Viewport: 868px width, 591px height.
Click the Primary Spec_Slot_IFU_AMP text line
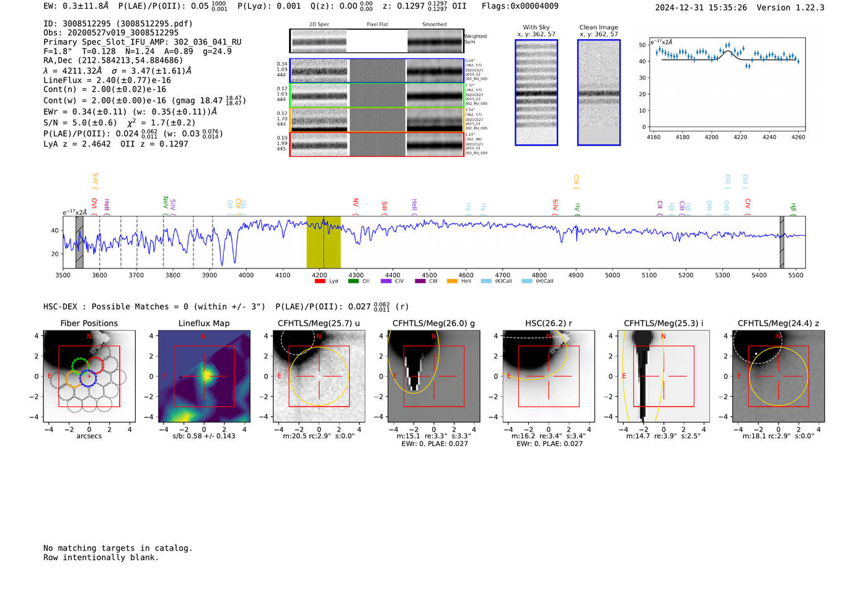tap(143, 42)
